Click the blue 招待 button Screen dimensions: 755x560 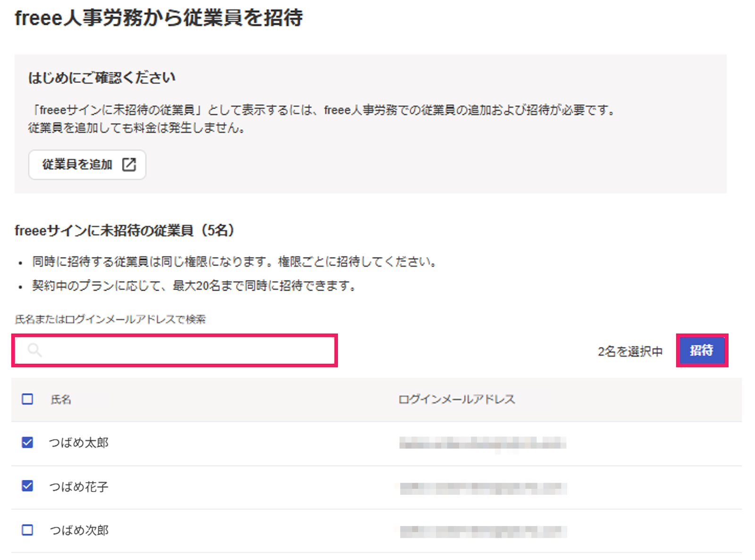pyautogui.click(x=702, y=351)
